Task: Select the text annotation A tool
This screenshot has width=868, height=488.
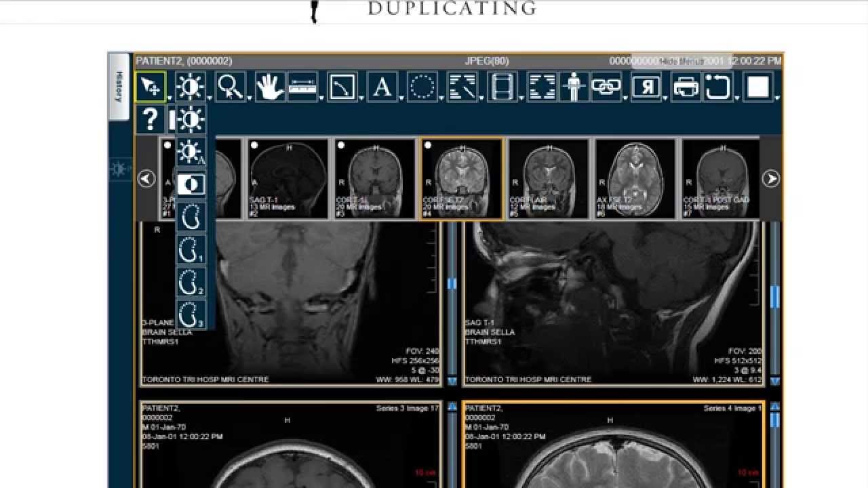Action: pyautogui.click(x=382, y=87)
